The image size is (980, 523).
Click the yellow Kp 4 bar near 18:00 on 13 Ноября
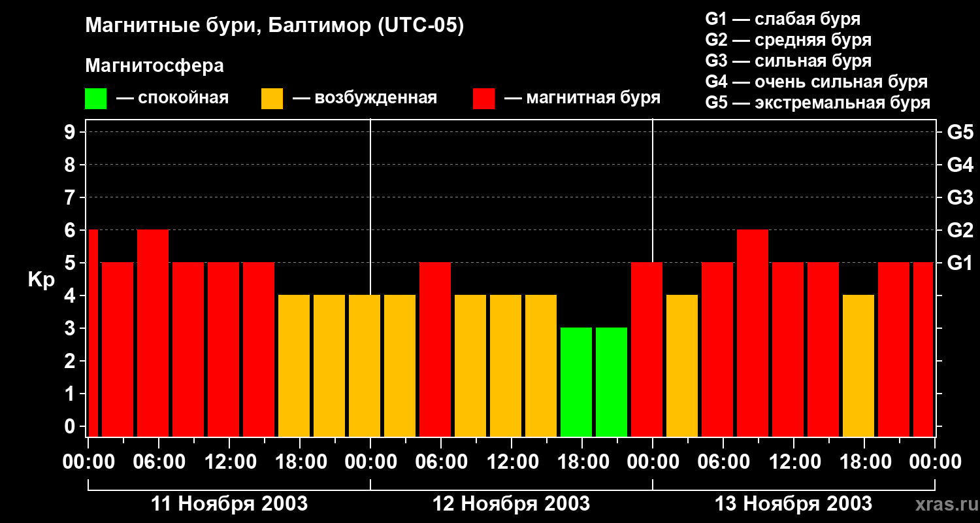[858, 365]
